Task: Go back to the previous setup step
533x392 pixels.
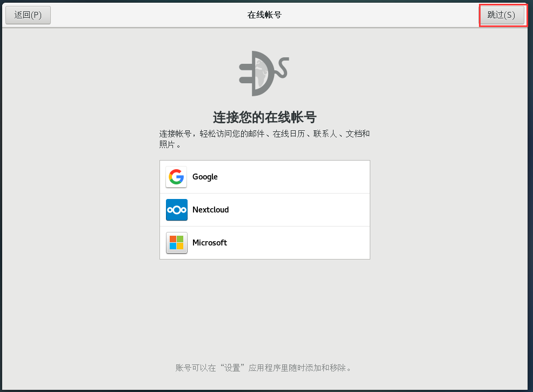Action: (x=28, y=15)
